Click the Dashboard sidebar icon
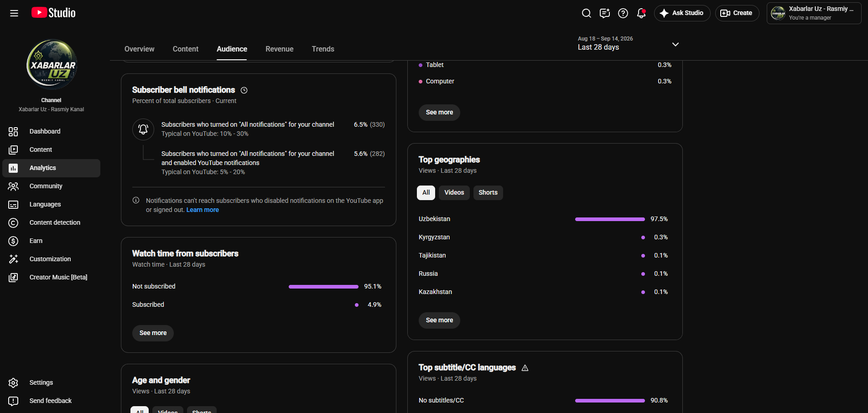This screenshot has width=868, height=413. pyautogui.click(x=13, y=132)
